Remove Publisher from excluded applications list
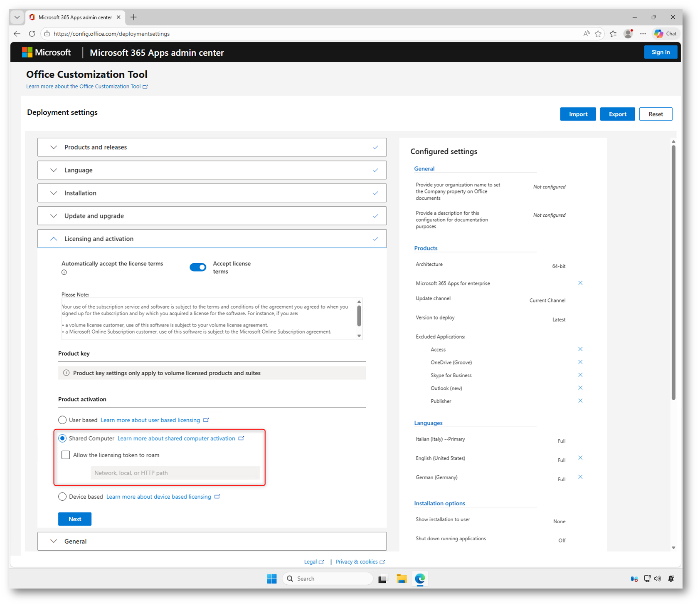700x606 pixels. point(580,401)
